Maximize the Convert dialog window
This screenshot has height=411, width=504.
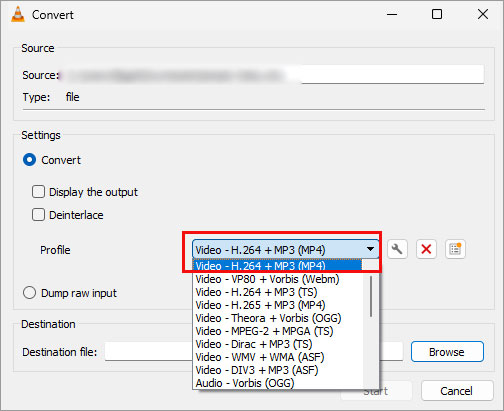coord(437,14)
